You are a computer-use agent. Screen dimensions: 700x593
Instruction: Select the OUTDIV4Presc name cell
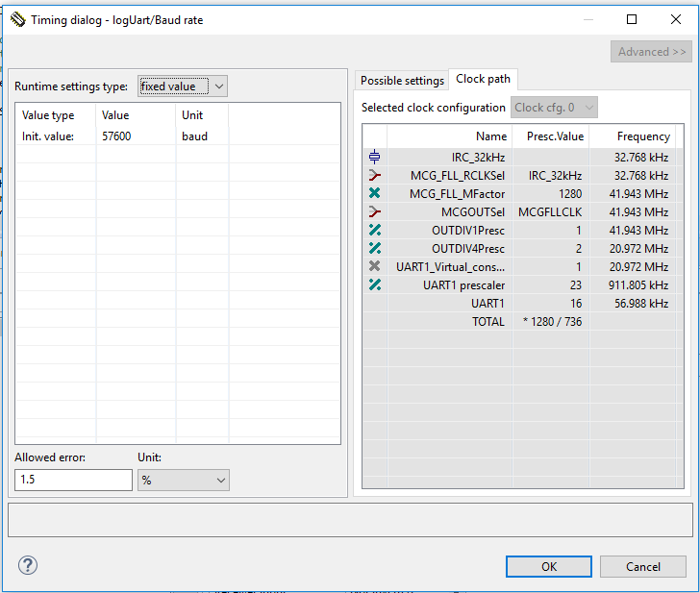point(450,249)
